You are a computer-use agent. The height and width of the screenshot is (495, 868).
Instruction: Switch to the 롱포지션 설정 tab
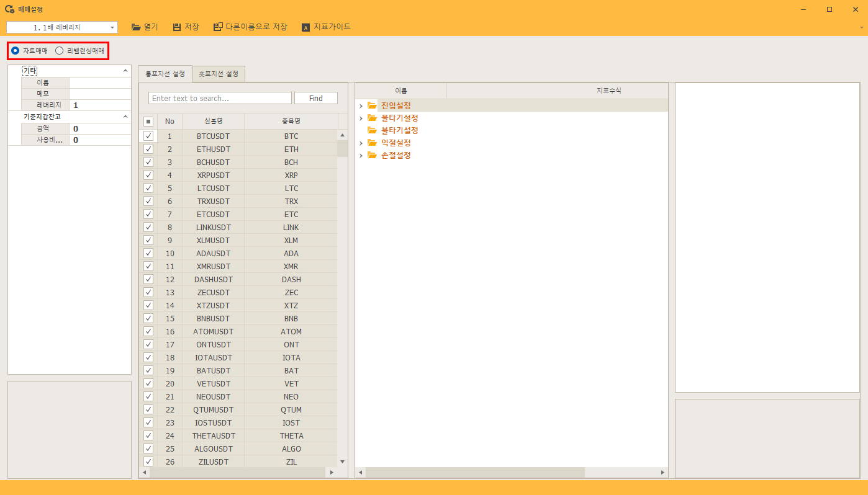click(x=165, y=74)
